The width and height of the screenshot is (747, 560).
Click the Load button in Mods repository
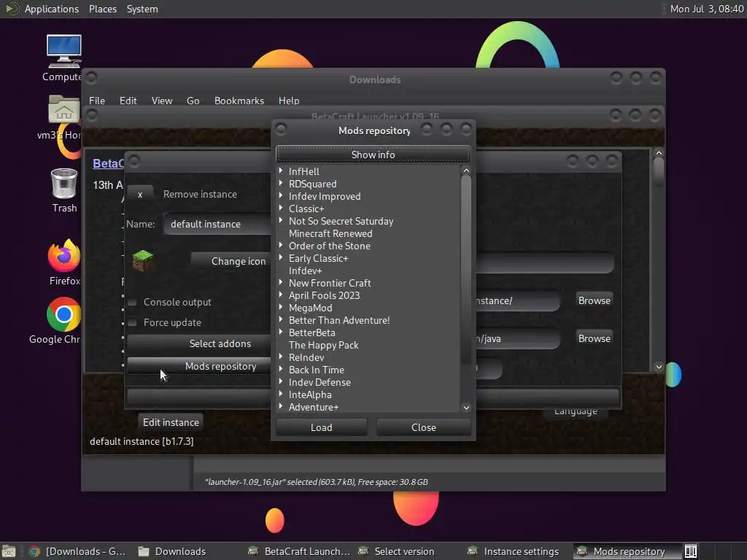pos(322,427)
